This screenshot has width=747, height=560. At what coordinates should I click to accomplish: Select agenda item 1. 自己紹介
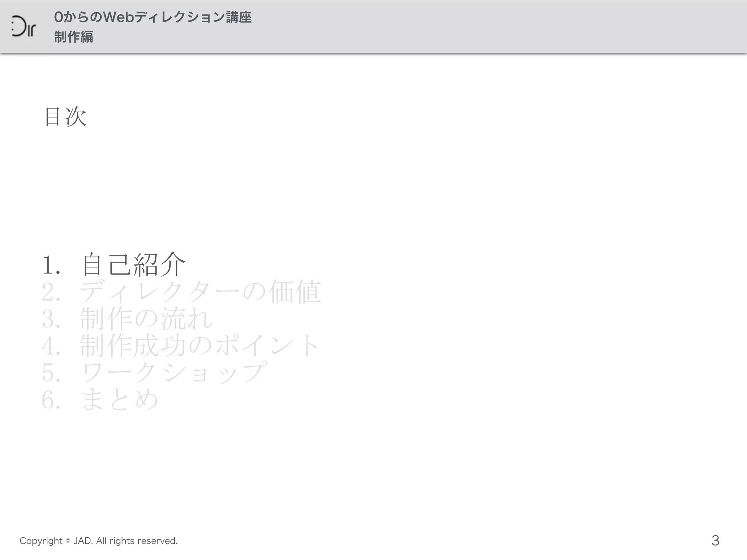pos(114,265)
